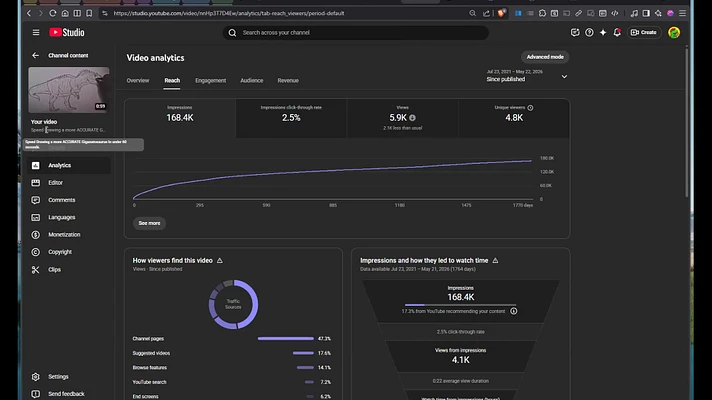
Task: Click warning icon beside How viewers find
Action: (220, 261)
